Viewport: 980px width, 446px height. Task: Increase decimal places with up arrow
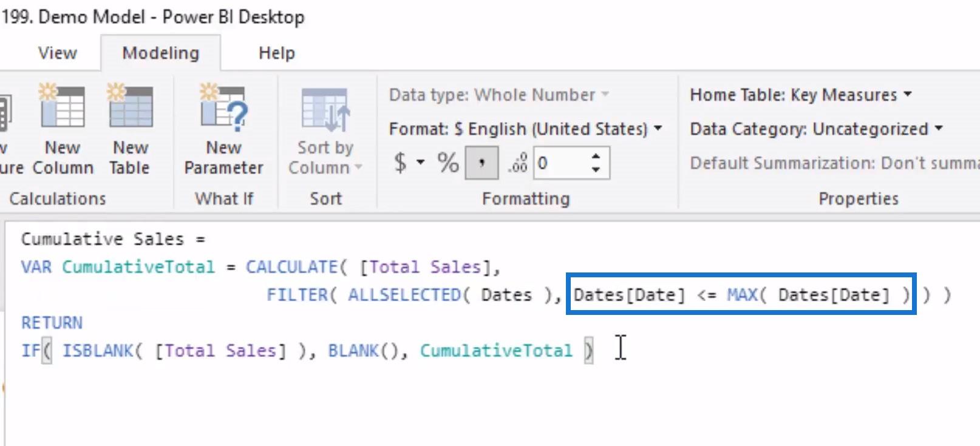(596, 155)
